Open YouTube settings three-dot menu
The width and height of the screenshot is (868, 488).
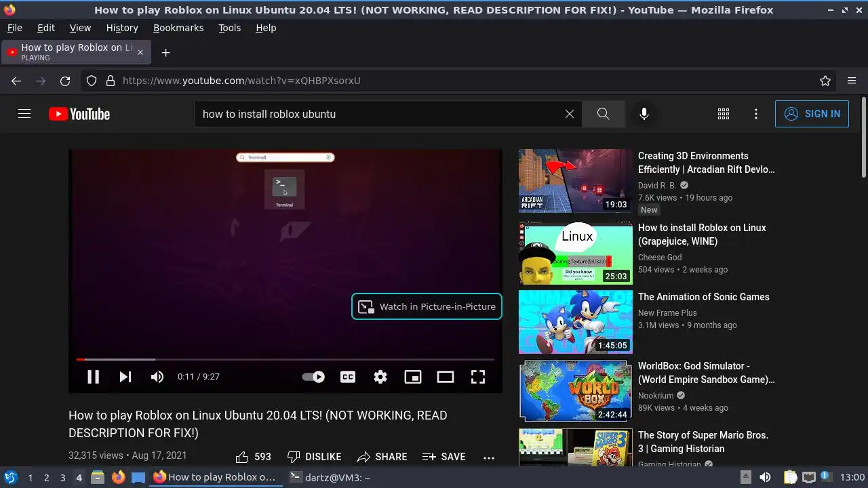click(x=756, y=114)
